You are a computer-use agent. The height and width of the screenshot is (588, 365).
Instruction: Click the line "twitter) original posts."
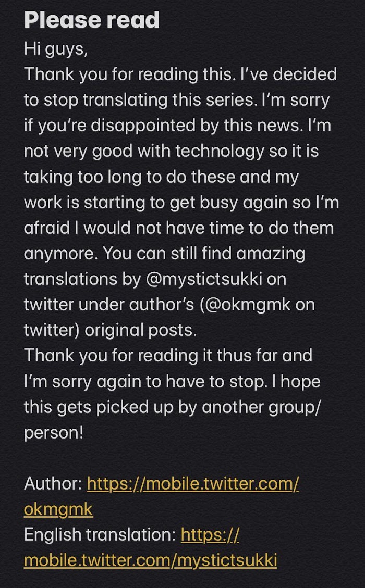(x=110, y=330)
